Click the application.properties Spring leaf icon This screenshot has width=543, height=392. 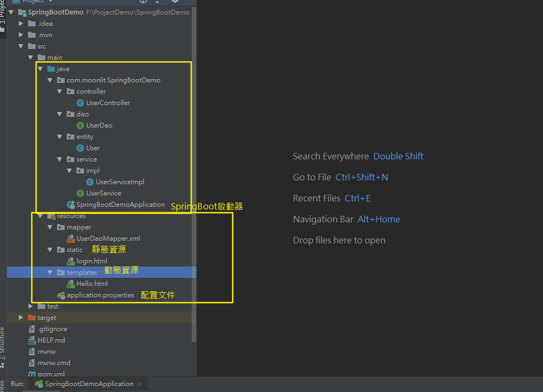coord(61,296)
